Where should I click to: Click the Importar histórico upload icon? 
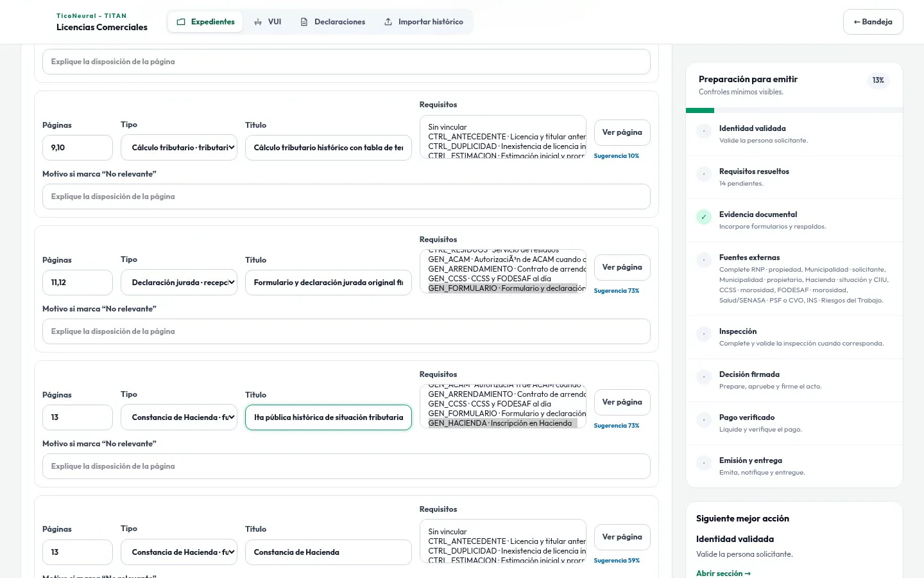pyautogui.click(x=388, y=22)
